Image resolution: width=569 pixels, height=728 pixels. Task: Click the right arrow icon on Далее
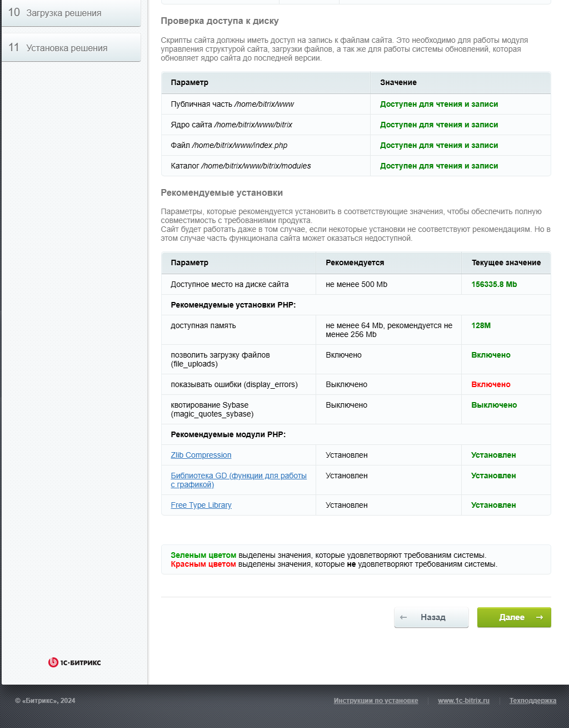pyautogui.click(x=540, y=617)
